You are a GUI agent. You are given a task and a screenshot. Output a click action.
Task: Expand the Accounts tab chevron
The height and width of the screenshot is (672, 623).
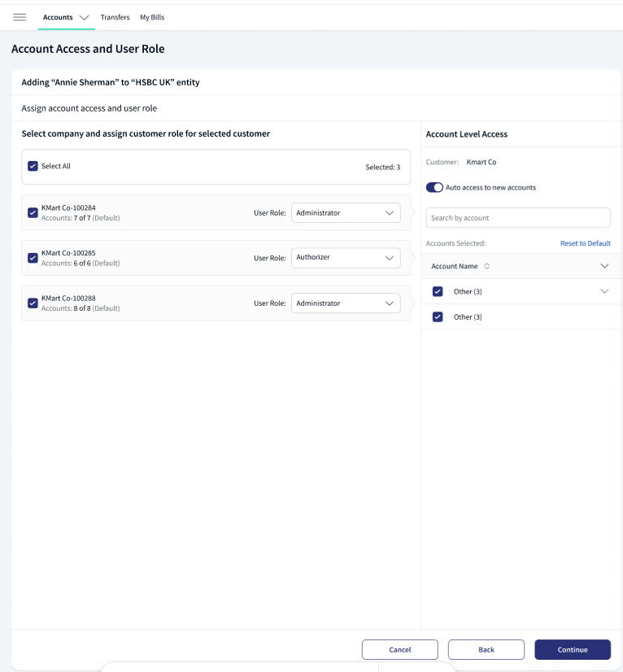pos(84,18)
